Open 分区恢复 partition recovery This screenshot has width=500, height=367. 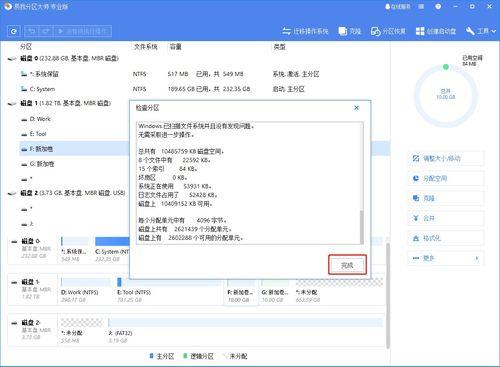[x=388, y=31]
